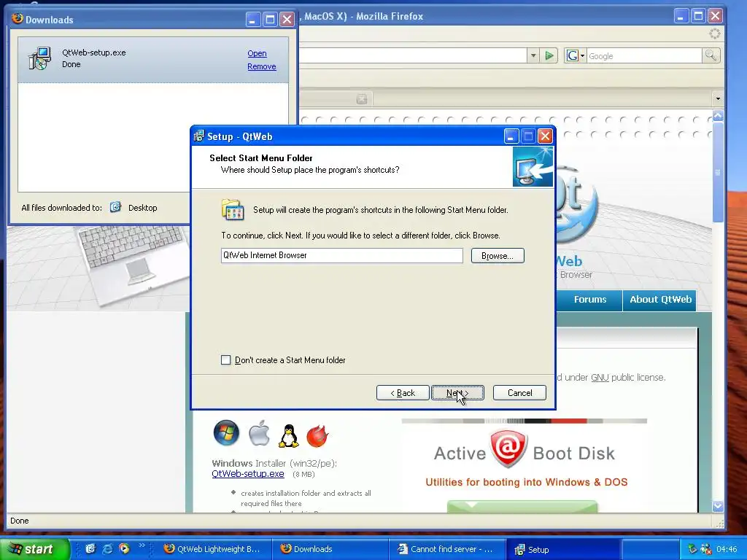Click the Windows download platform icon
The image size is (747, 560).
226,433
